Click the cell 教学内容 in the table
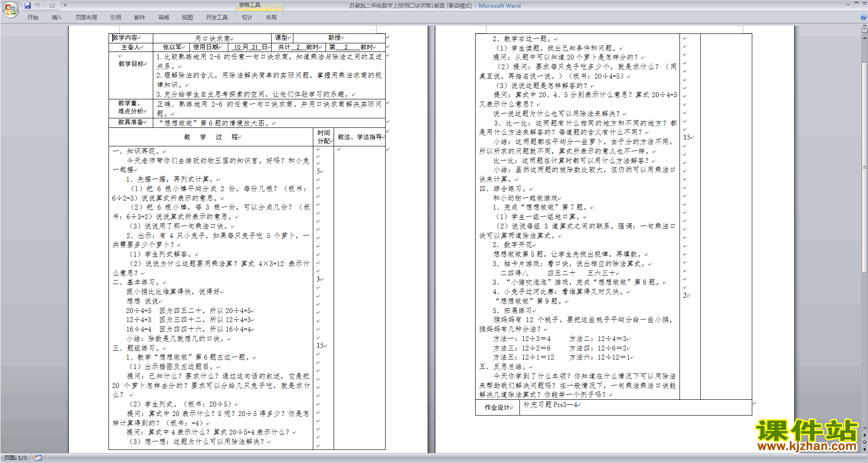The image size is (868, 463). pos(131,38)
